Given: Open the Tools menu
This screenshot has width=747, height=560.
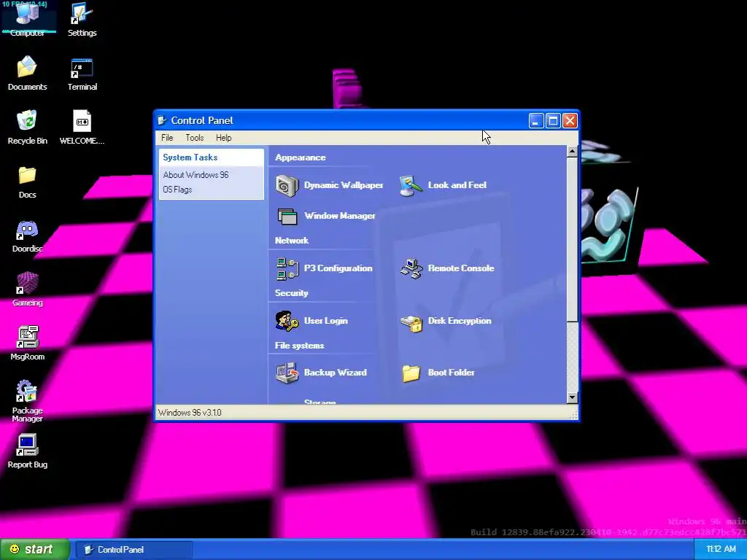Looking at the screenshot, I should click(x=194, y=138).
